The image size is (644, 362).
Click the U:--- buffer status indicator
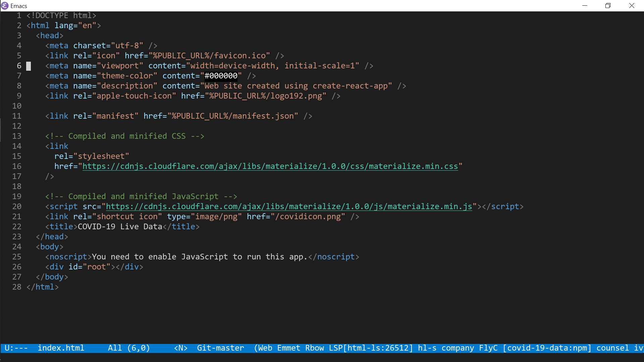(x=16, y=348)
